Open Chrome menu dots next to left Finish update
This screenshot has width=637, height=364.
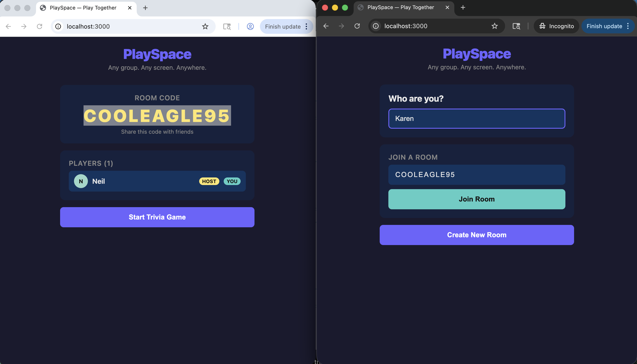click(x=306, y=26)
